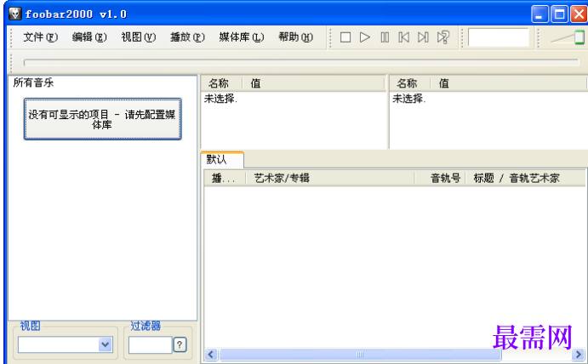Select the 默认 playlist tab
This screenshot has height=364, width=588.
(222, 160)
